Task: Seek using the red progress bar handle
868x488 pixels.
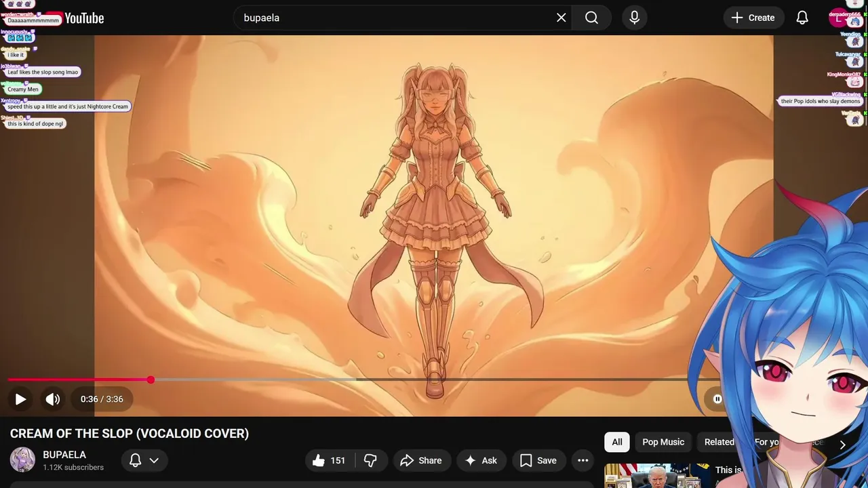Action: point(151,380)
